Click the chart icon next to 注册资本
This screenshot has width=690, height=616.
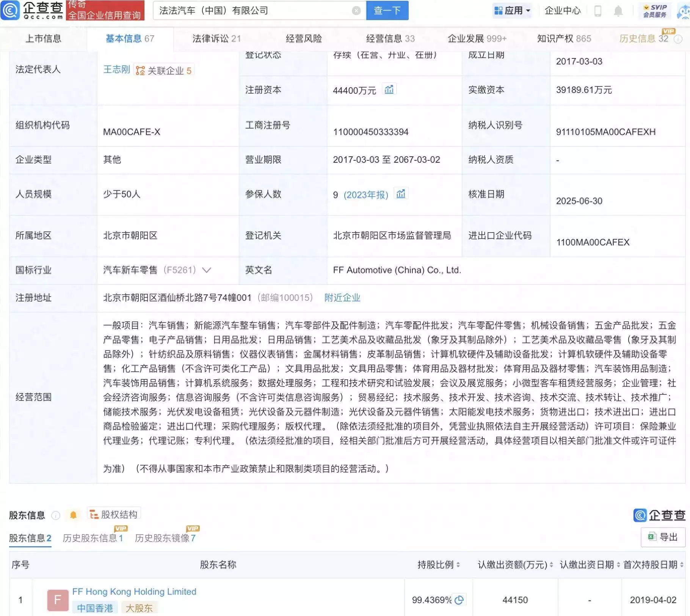tap(390, 90)
